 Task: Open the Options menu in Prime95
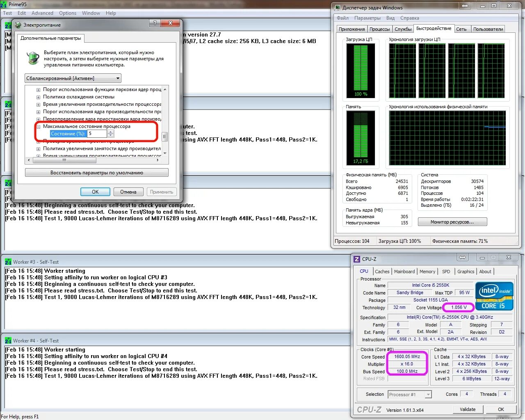pos(68,13)
